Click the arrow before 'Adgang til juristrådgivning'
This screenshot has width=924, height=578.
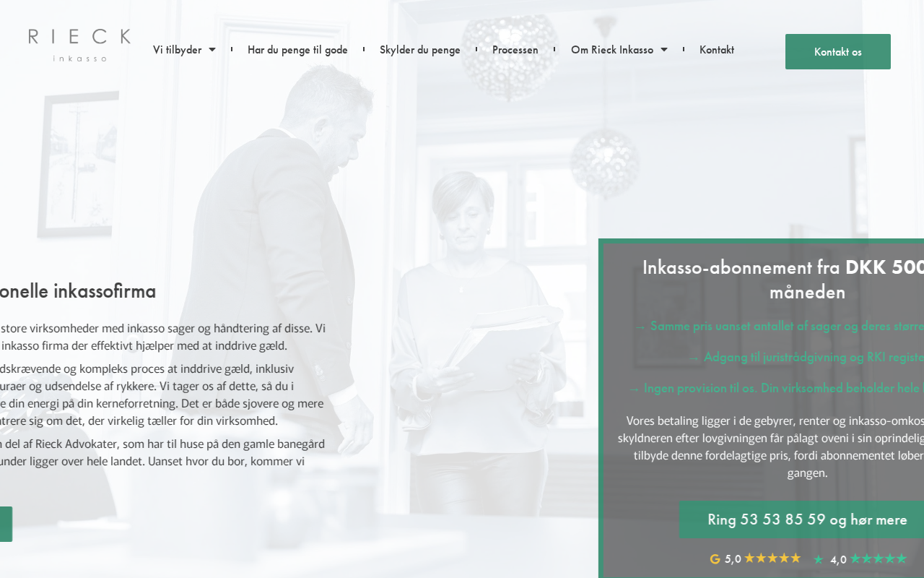(694, 357)
